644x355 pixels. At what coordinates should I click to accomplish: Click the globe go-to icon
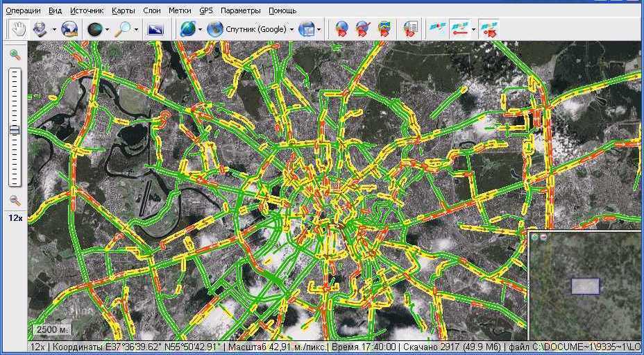tap(69, 28)
